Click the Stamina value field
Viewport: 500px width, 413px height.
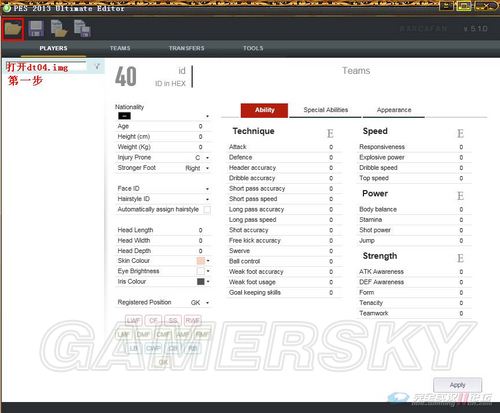point(461,220)
